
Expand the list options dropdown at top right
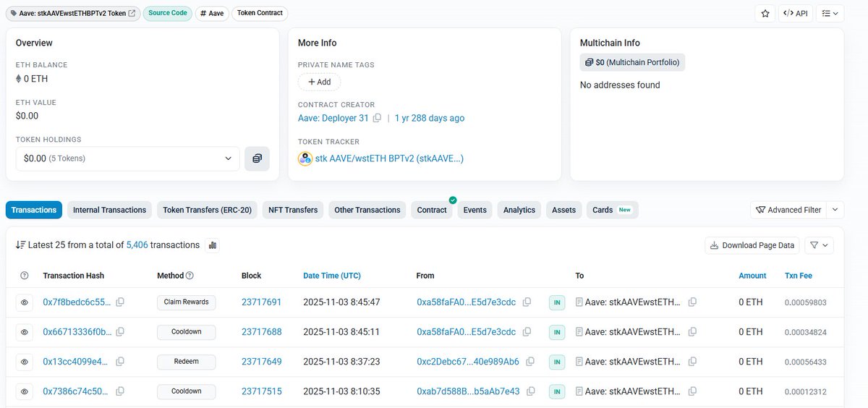(830, 13)
